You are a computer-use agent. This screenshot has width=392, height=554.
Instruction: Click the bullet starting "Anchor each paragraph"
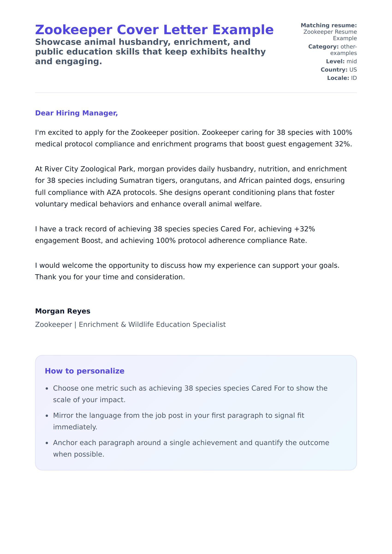pos(191,449)
